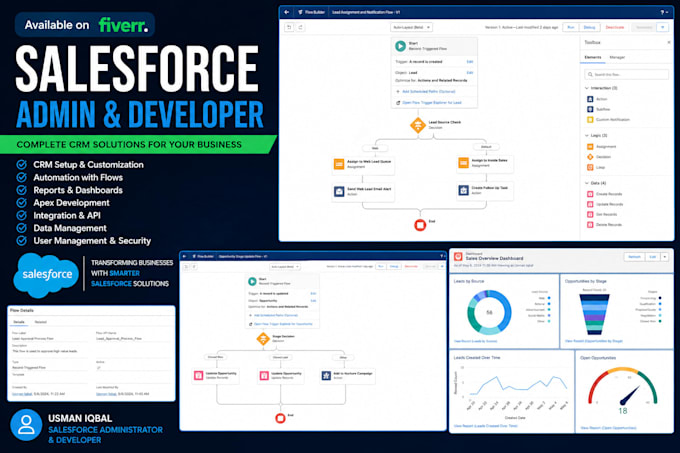Click the Add to Nurture Campaign action icon
This screenshot has height=453, width=680.
[x=326, y=376]
